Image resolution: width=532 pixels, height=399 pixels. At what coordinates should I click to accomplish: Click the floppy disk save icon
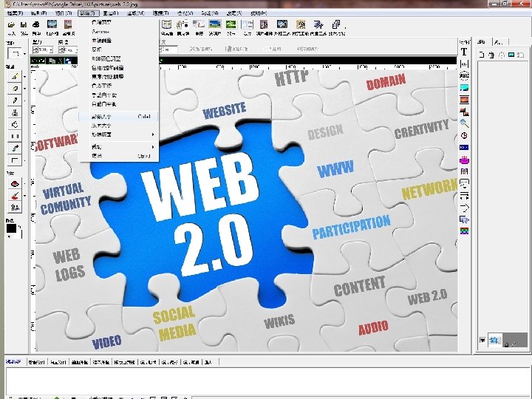pos(24,25)
